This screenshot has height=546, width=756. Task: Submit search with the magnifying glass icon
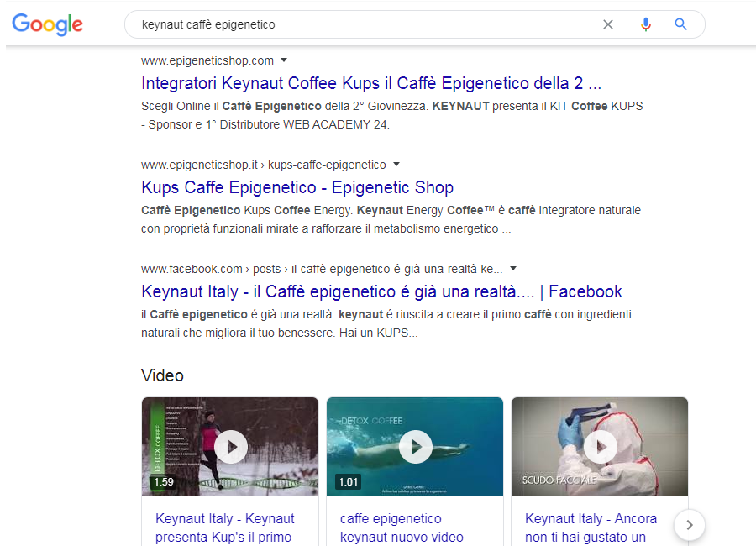tap(680, 24)
